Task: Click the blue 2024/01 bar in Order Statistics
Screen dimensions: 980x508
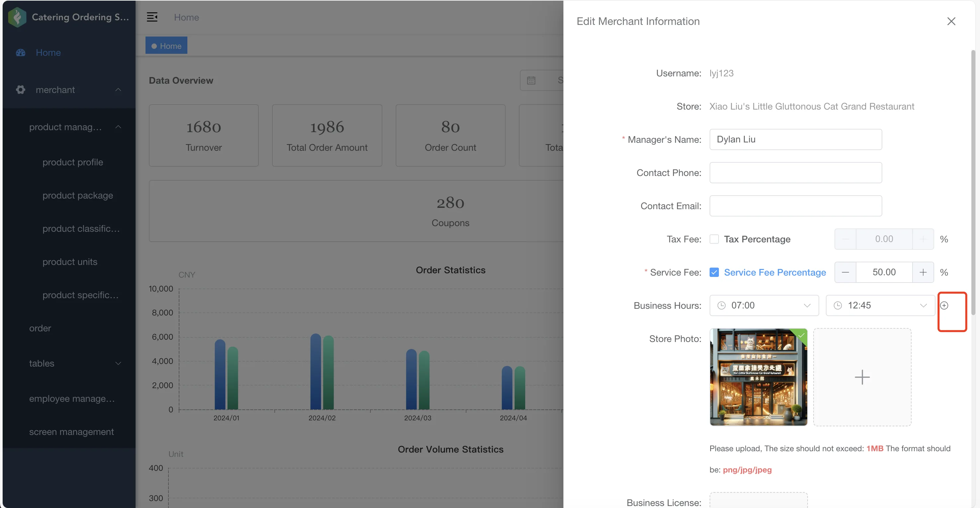Action: click(x=220, y=375)
